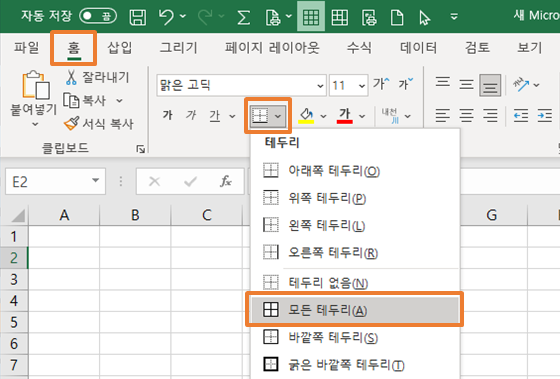The height and width of the screenshot is (379, 560).
Task: Select 위쪽 테두리(P) menu item
Action: 355,198
